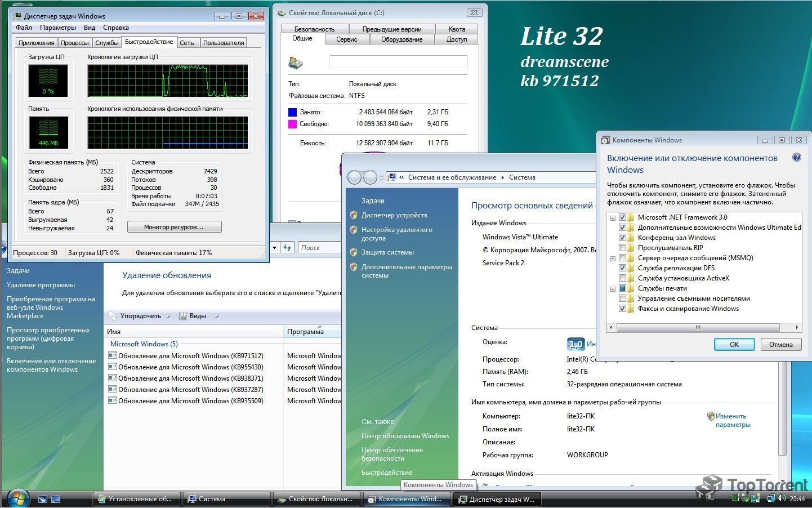Open the Сервис tab in disk properties
The image size is (812, 508).
[x=347, y=39]
